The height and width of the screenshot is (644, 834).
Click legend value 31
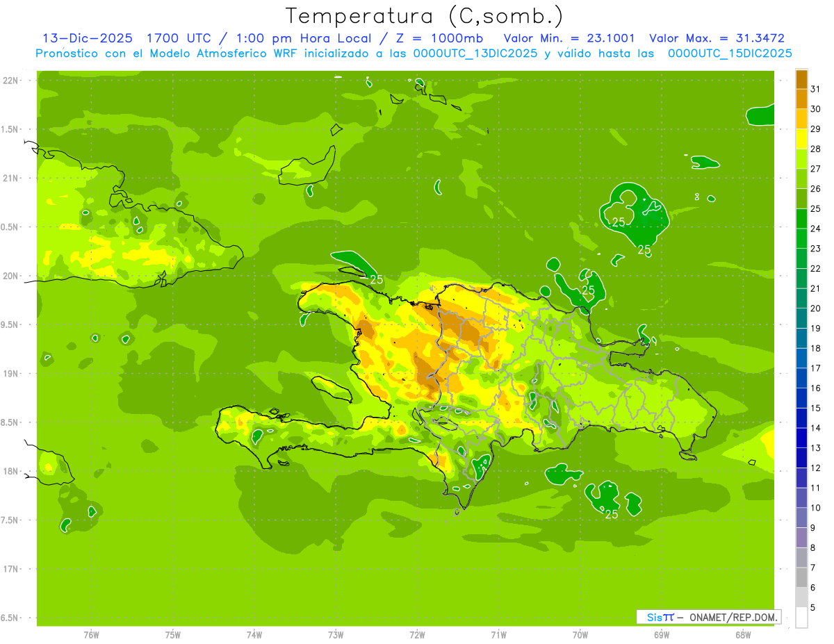point(816,89)
